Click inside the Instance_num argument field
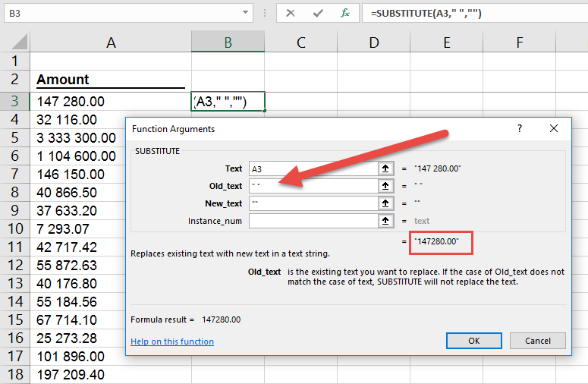The width and height of the screenshot is (588, 384). click(311, 221)
